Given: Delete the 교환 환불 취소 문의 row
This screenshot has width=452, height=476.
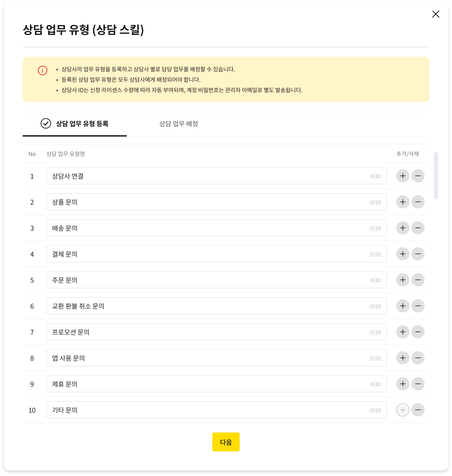Looking at the screenshot, I should tap(418, 306).
